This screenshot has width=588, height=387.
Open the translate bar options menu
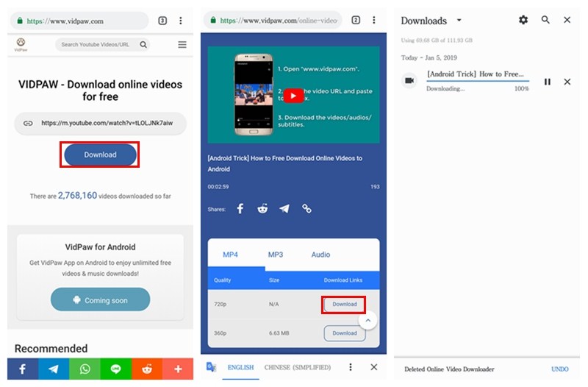(x=351, y=367)
